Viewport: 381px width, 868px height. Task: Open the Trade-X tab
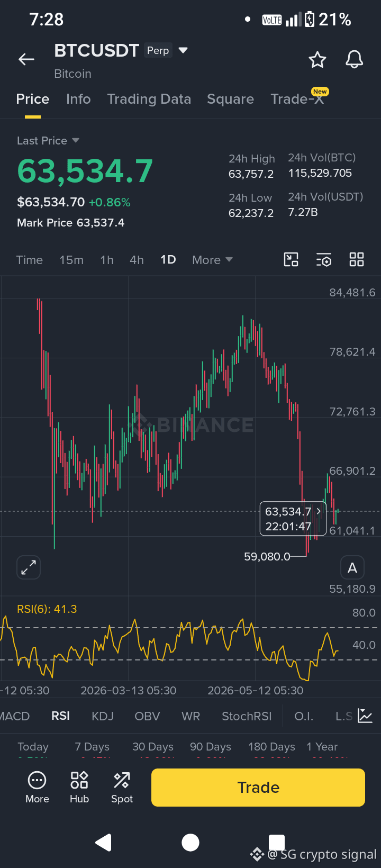click(297, 99)
